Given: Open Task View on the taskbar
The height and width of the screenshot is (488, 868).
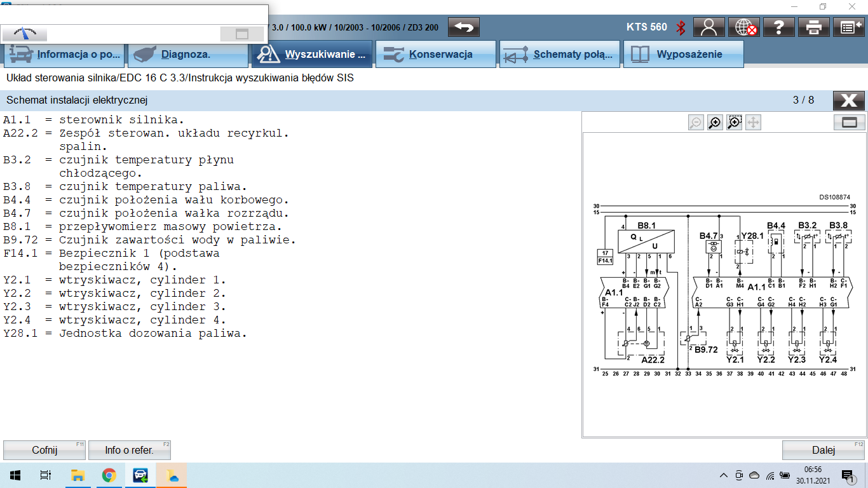Looking at the screenshot, I should (x=46, y=475).
